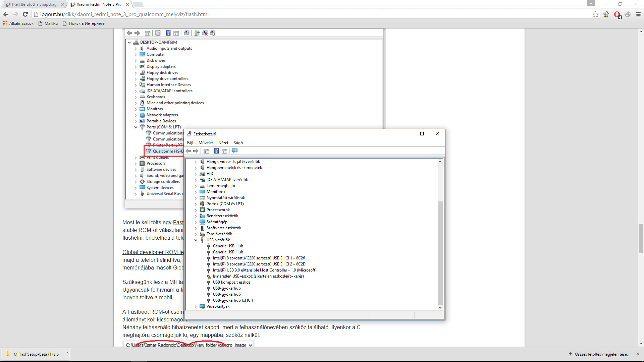The height and width of the screenshot is (362, 644).
Task: Open the Поиск в Интернете bookmark
Action: (84, 23)
